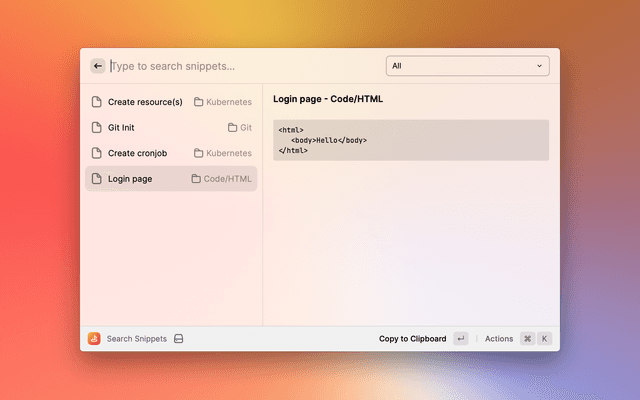Click the HTML code preview block
The image size is (640, 400).
click(410, 140)
